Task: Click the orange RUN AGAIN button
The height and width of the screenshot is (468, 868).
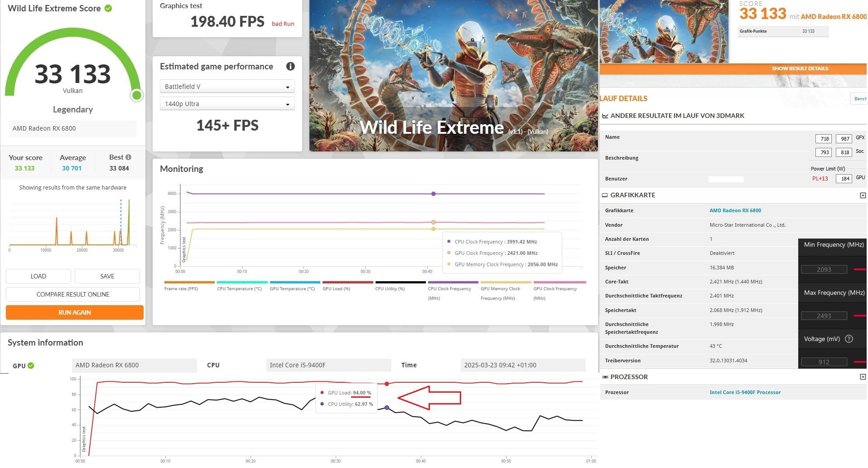Action: [x=75, y=312]
